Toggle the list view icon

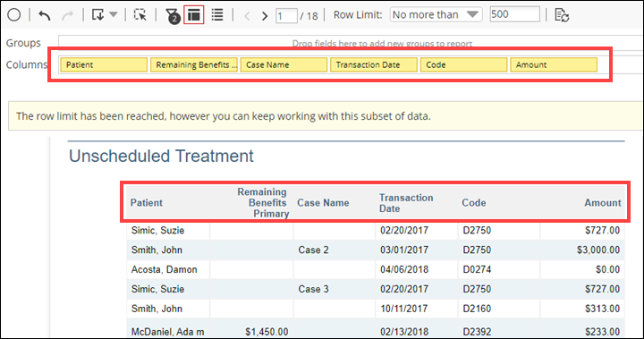[x=217, y=15]
